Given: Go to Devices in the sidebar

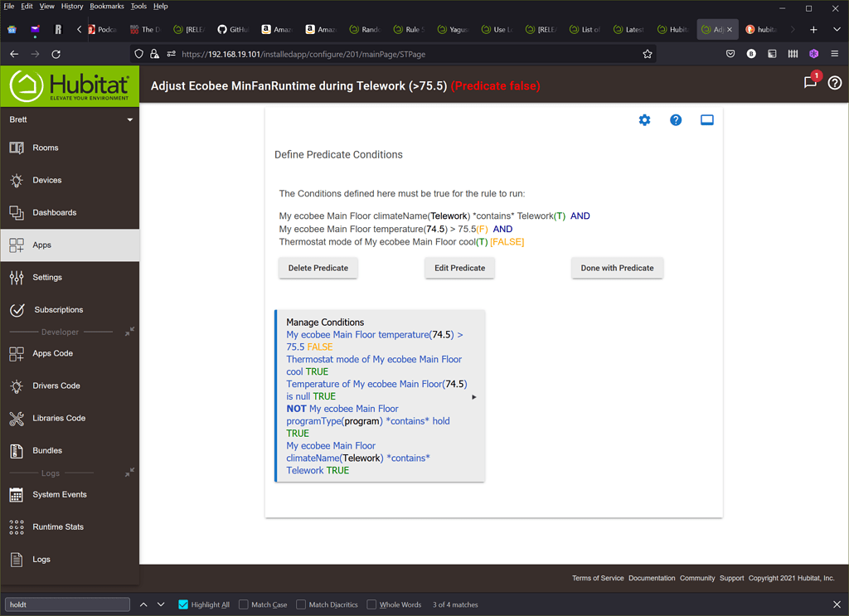Looking at the screenshot, I should point(47,180).
